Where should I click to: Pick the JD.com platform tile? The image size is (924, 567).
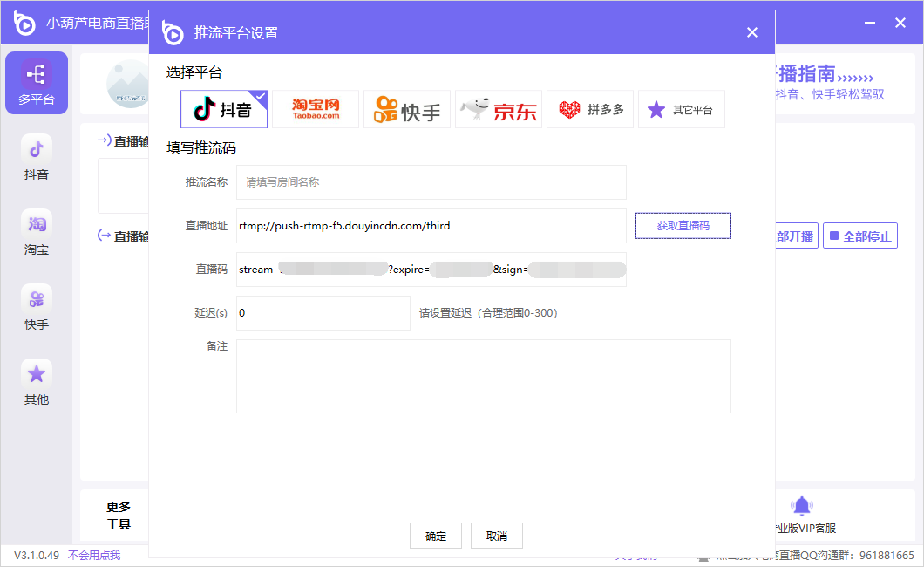coord(499,110)
